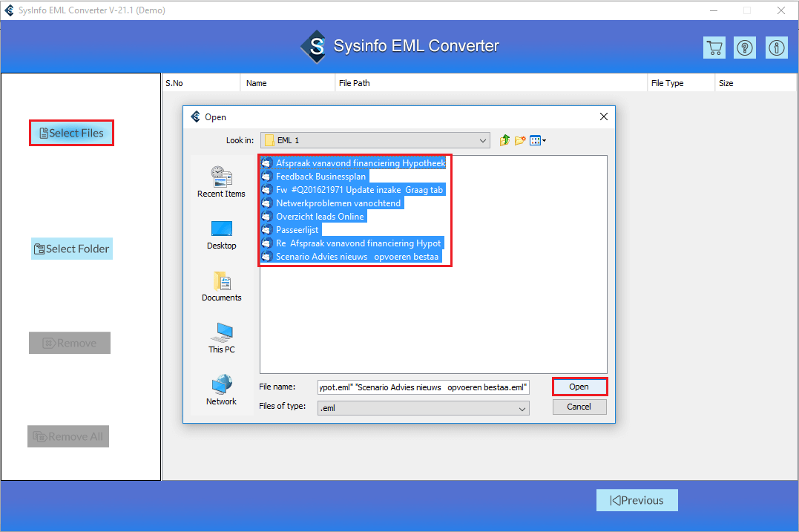Jump to This PC location
Viewport: 799px width, 532px height.
(221, 338)
